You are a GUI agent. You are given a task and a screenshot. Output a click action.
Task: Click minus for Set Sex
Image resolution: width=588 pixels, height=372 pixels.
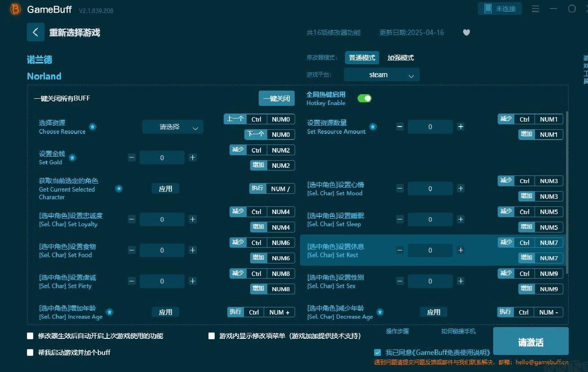(400, 281)
